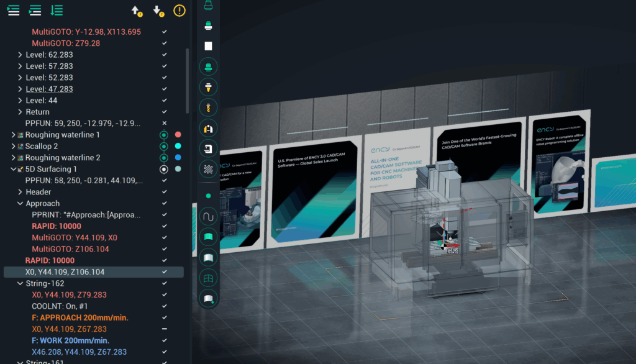Select MultiGOTO: Y-12.98, X113.695 line
The width and height of the screenshot is (636, 364).
(86, 32)
